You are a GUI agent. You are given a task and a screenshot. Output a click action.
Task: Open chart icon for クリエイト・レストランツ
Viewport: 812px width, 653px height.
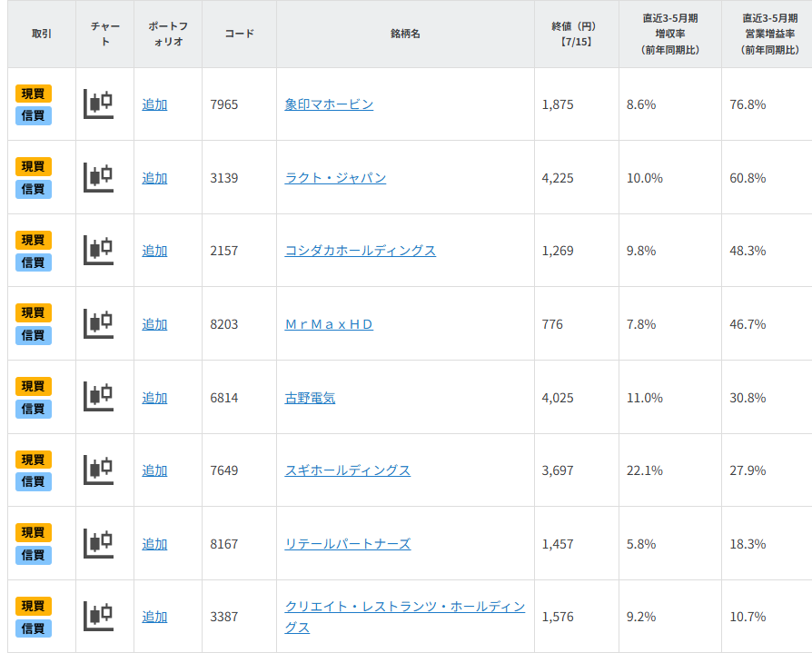click(98, 616)
